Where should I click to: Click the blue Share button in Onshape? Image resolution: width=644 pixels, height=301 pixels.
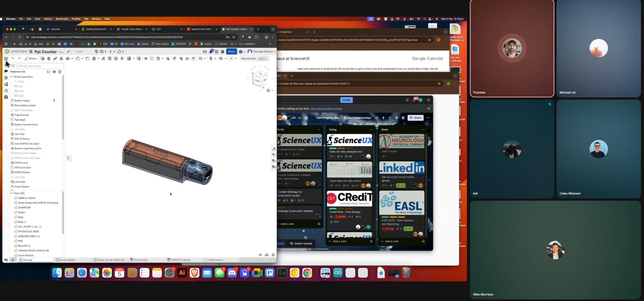click(232, 51)
